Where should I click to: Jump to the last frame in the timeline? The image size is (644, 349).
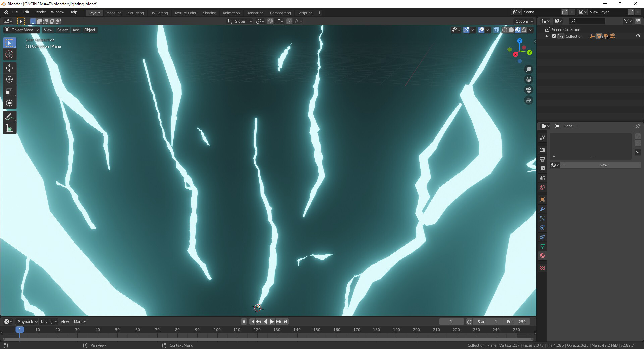[x=285, y=321]
